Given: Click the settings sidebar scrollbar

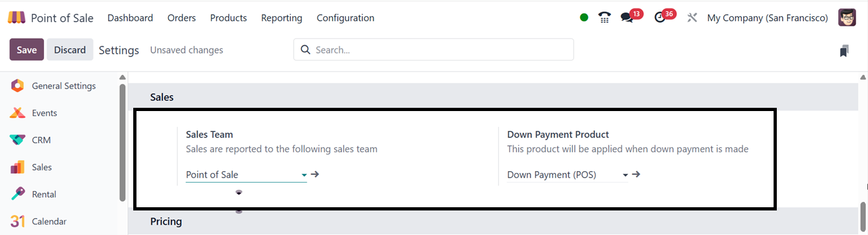Looking at the screenshot, I should tap(123, 142).
